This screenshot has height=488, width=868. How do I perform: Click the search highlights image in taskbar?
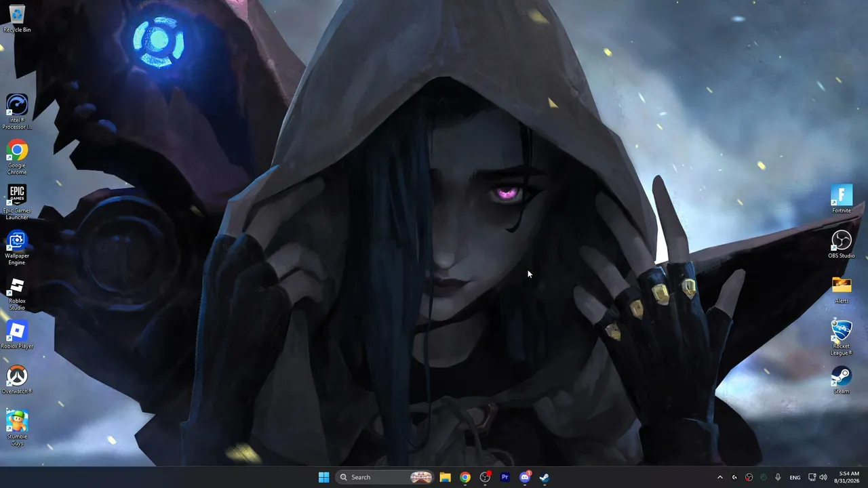421,477
